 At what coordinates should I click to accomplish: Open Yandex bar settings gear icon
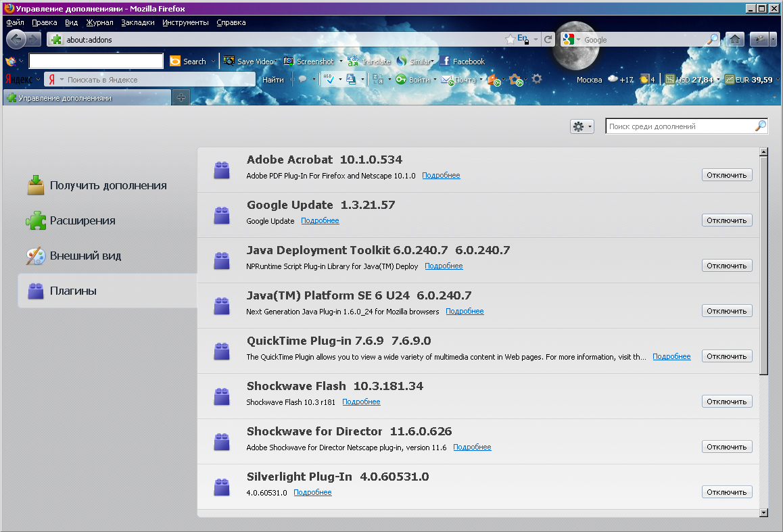click(x=537, y=79)
